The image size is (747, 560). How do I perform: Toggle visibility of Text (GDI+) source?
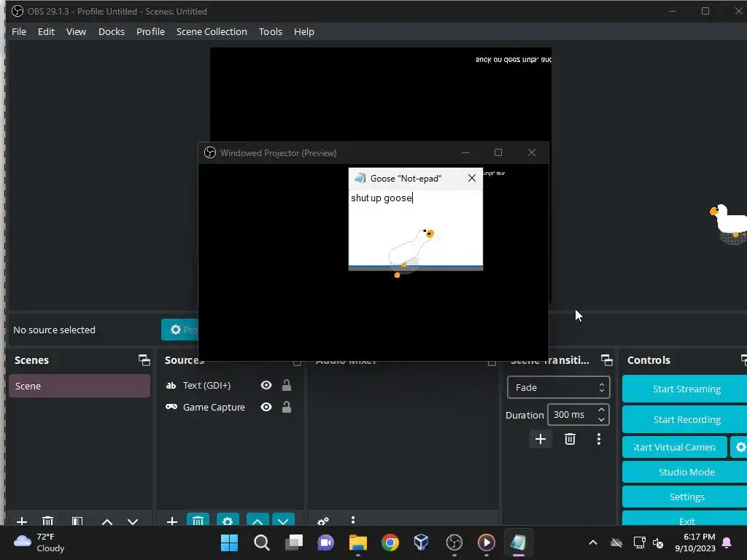coord(266,385)
